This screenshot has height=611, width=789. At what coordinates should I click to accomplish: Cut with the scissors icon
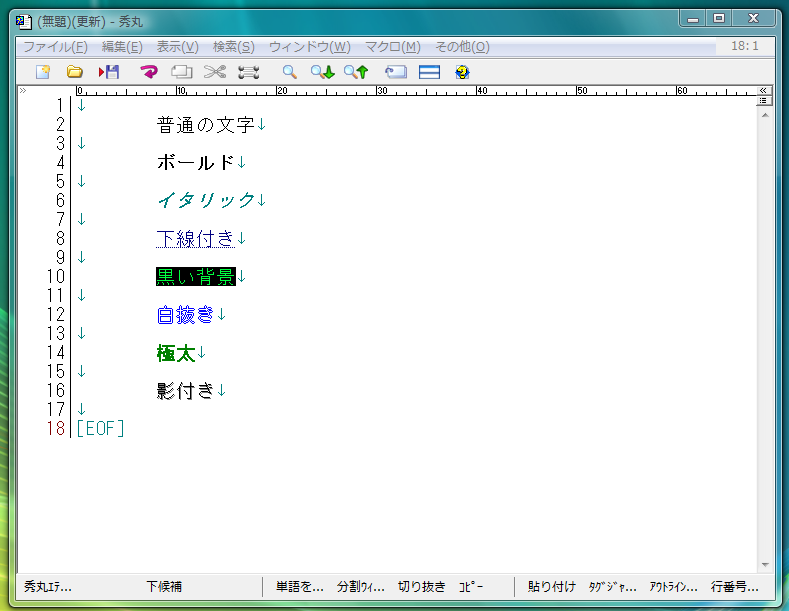pyautogui.click(x=215, y=72)
